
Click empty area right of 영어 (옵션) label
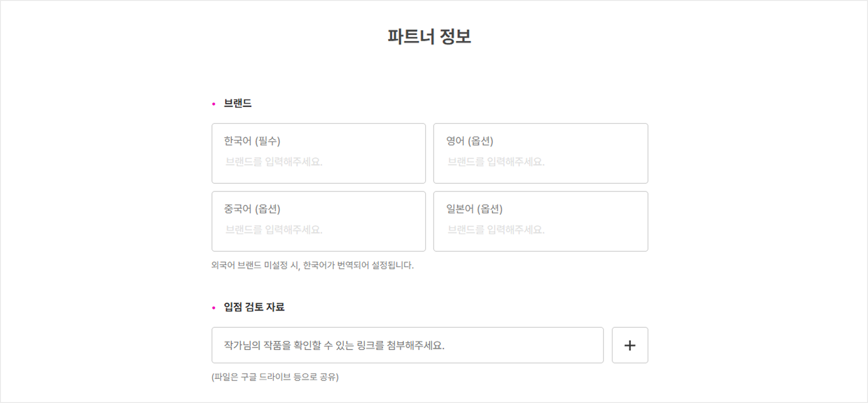[x=568, y=141]
